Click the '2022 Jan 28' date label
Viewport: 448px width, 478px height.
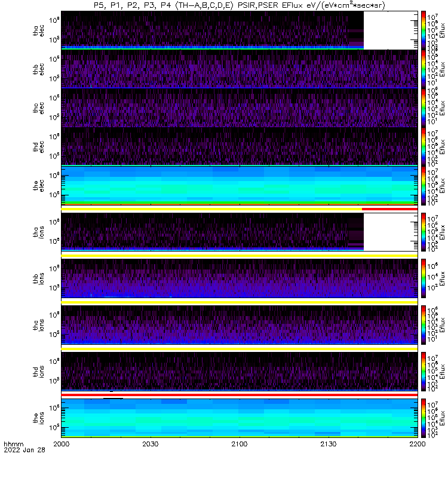point(24,450)
